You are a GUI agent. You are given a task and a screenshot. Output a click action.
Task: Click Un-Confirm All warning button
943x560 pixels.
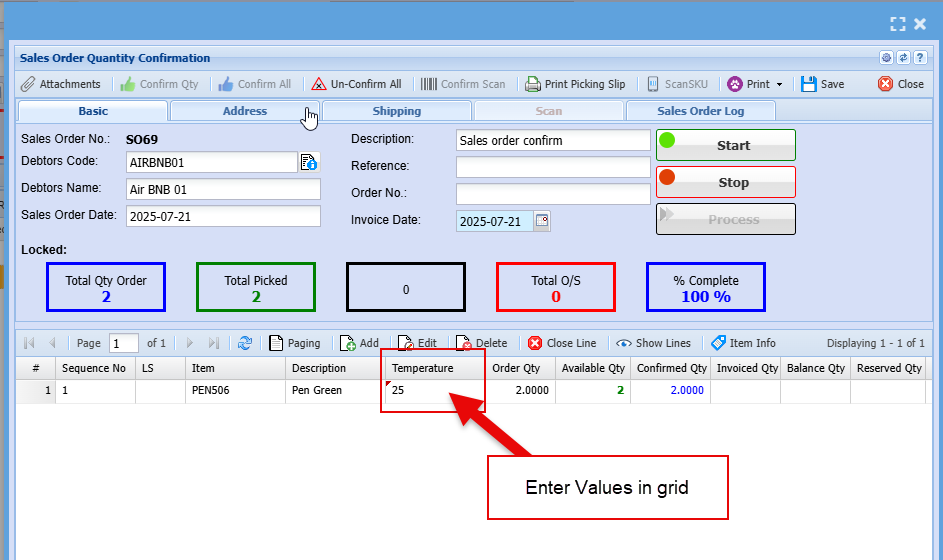pos(356,84)
